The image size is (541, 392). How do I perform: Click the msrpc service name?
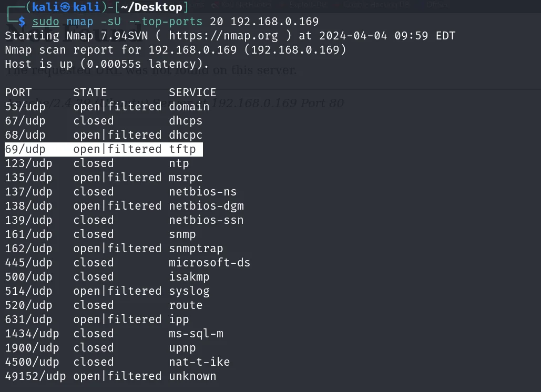pos(186,178)
